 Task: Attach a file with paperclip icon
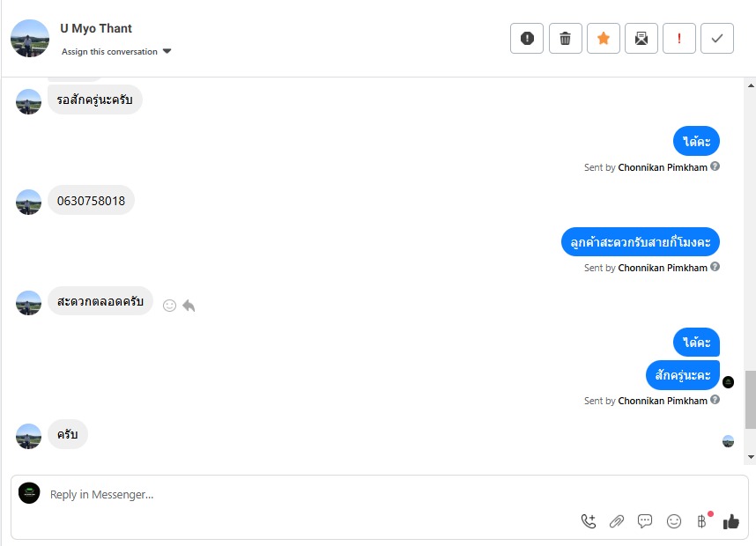617,521
